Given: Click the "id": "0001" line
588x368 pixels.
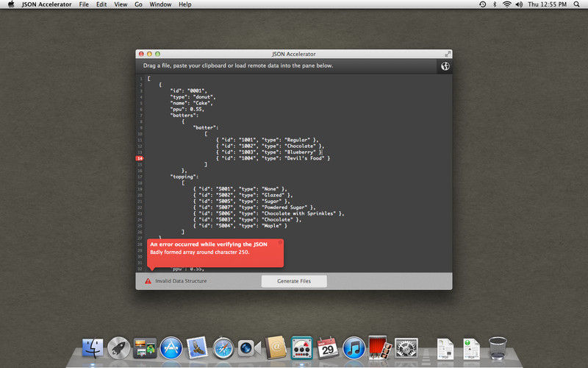Looking at the screenshot, I should point(189,91).
